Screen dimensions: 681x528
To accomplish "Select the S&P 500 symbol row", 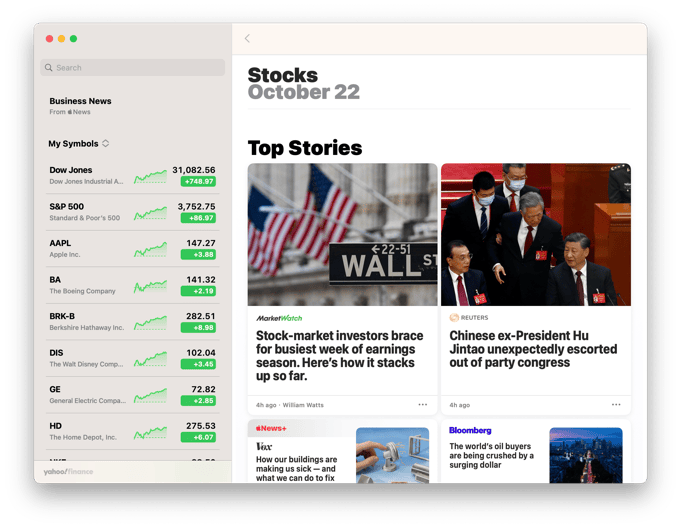I will pyautogui.click(x=132, y=212).
